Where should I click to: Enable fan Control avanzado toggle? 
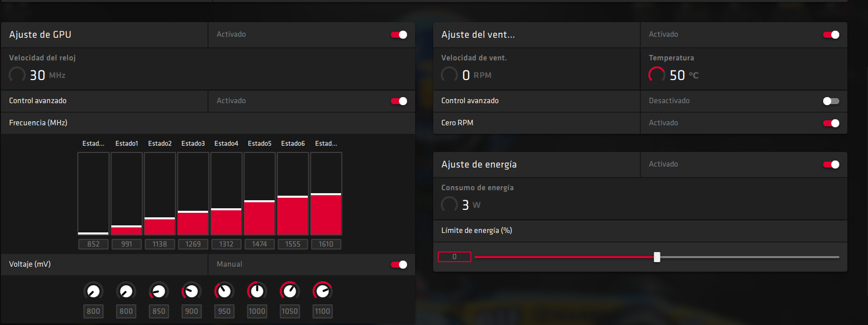[x=831, y=101]
